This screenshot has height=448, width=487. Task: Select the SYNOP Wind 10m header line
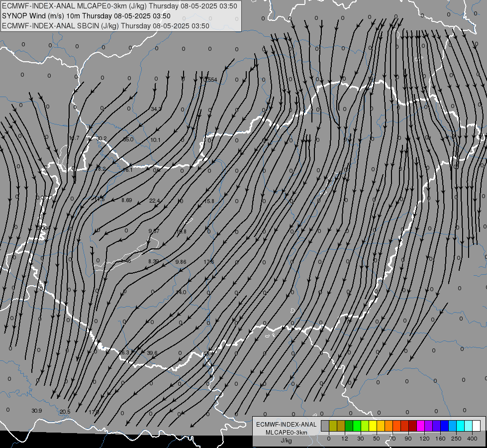coord(87,16)
